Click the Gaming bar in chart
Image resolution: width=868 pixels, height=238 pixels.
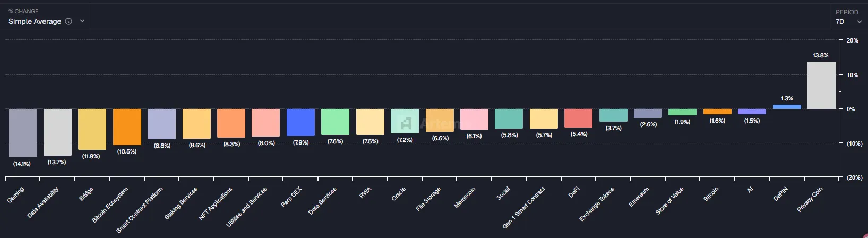[23, 133]
